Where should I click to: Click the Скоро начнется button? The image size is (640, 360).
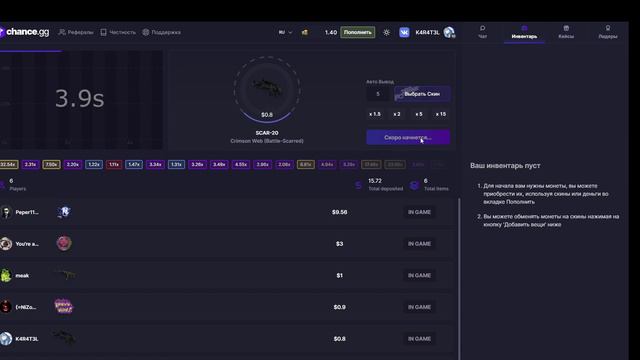[408, 137]
